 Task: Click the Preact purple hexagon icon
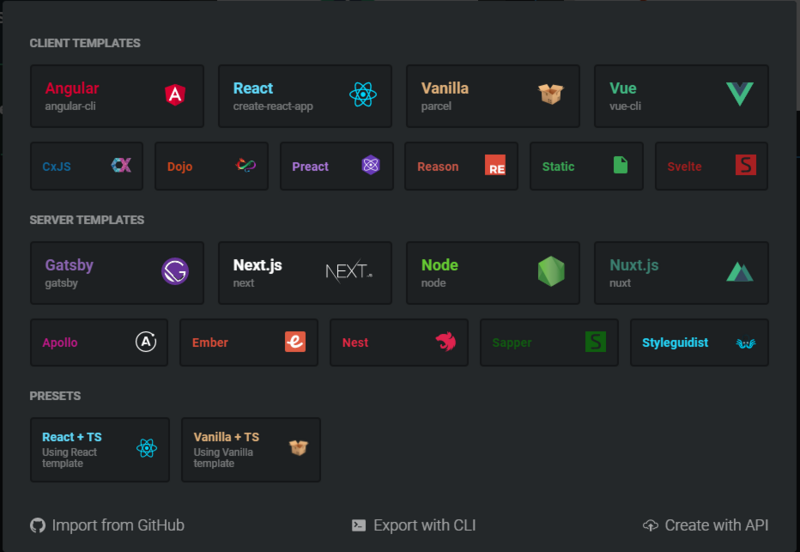pos(371,165)
